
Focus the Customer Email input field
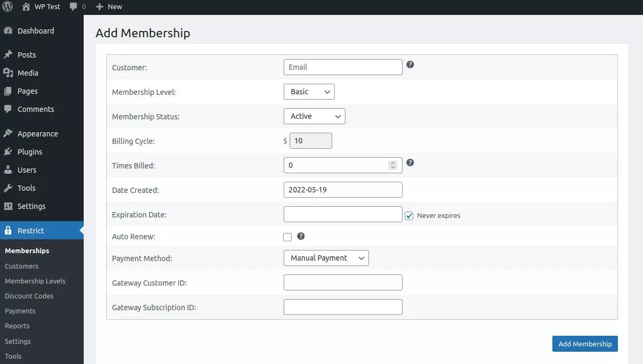[x=343, y=67]
